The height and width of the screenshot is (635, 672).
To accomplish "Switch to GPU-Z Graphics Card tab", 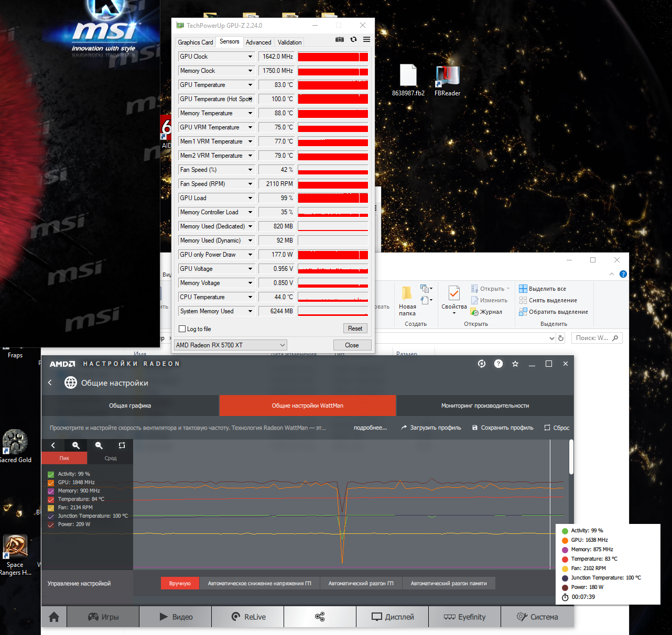I will (x=196, y=42).
